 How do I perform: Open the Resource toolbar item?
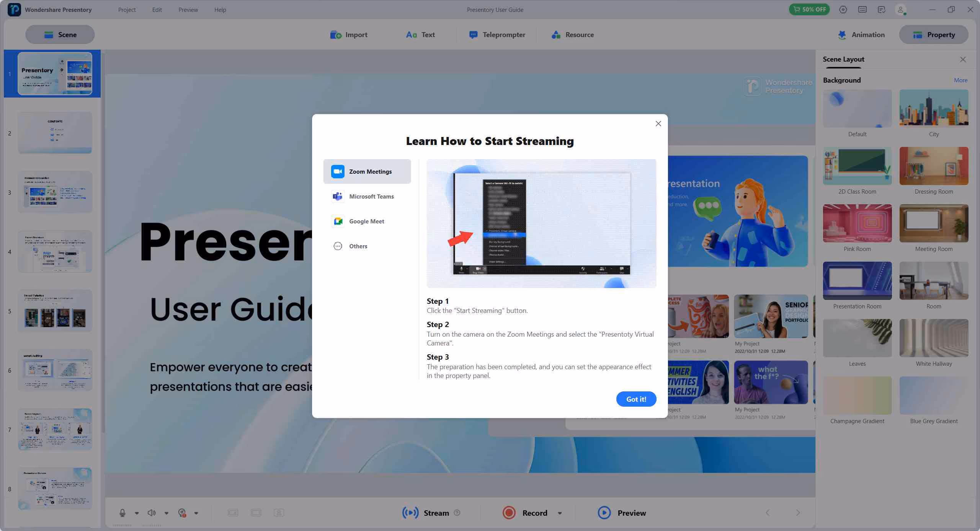point(573,35)
